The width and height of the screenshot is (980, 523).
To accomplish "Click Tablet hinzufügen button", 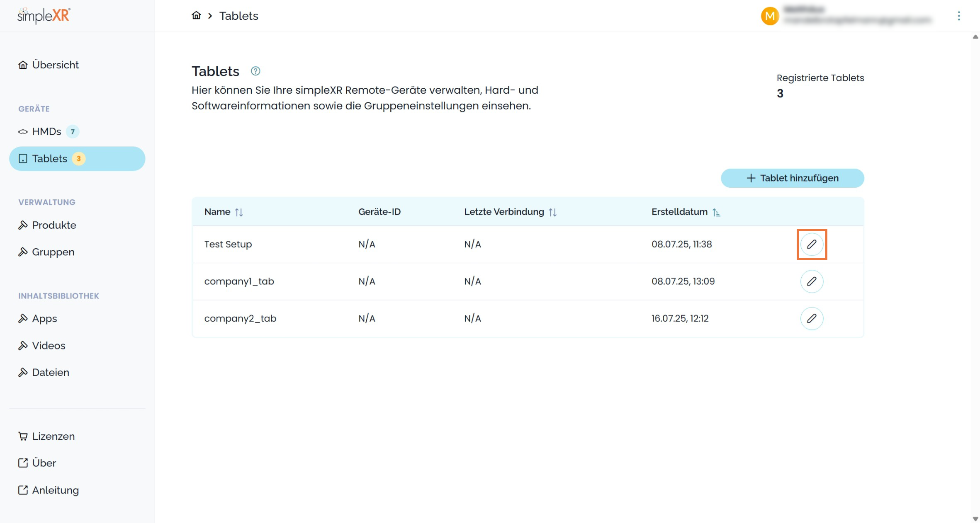I will (x=792, y=178).
